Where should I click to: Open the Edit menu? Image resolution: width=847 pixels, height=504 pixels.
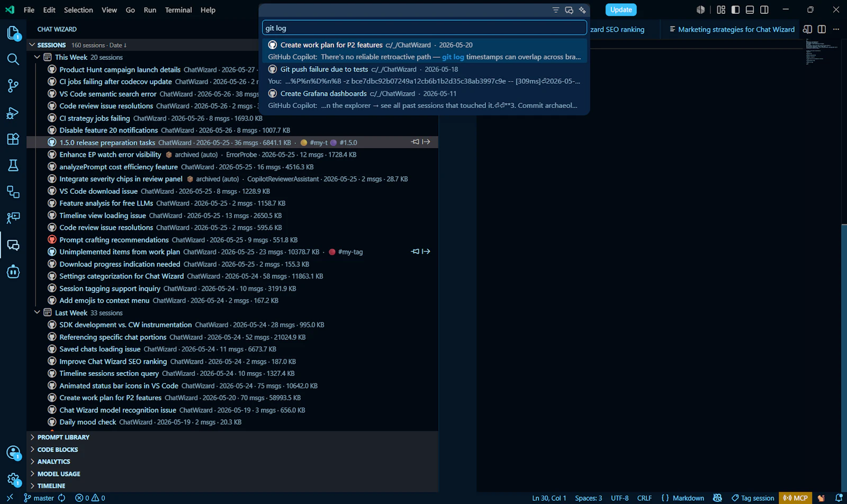49,10
